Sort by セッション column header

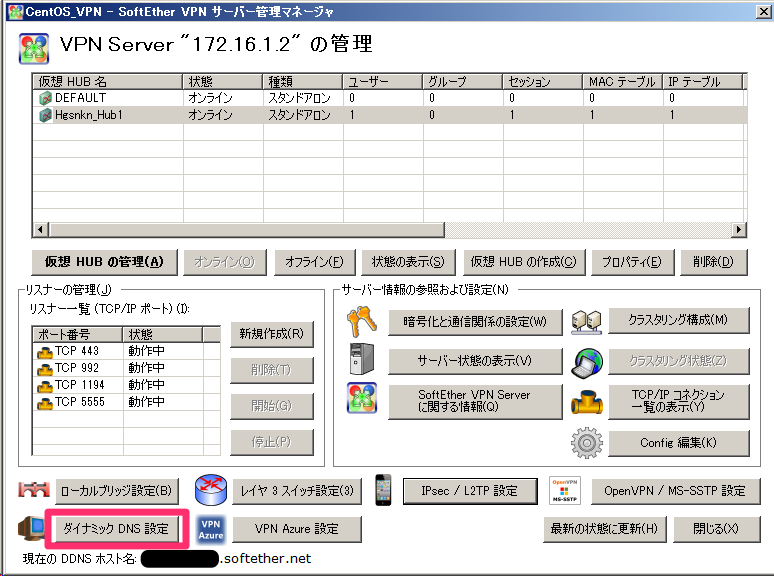(542, 81)
